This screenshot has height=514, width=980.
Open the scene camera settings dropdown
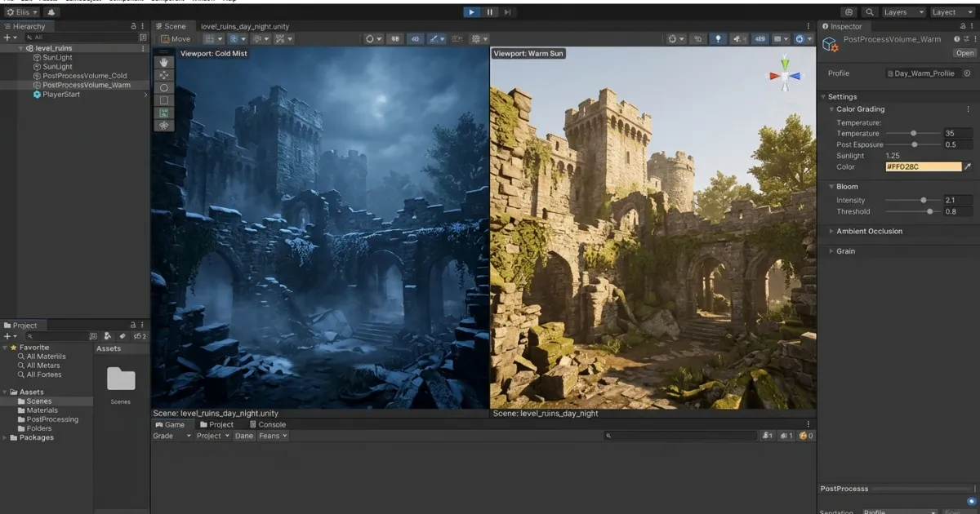[782, 38]
